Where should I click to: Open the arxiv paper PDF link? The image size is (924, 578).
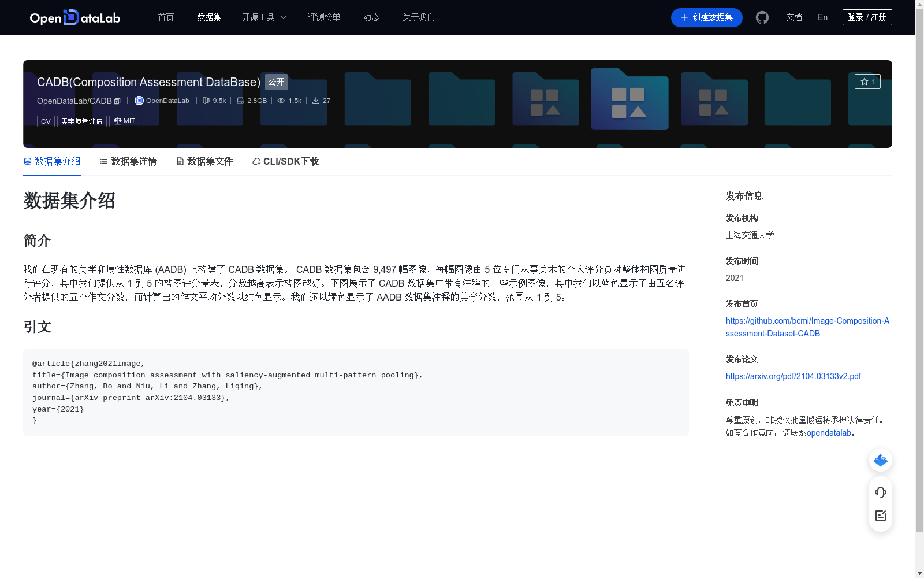pos(793,376)
